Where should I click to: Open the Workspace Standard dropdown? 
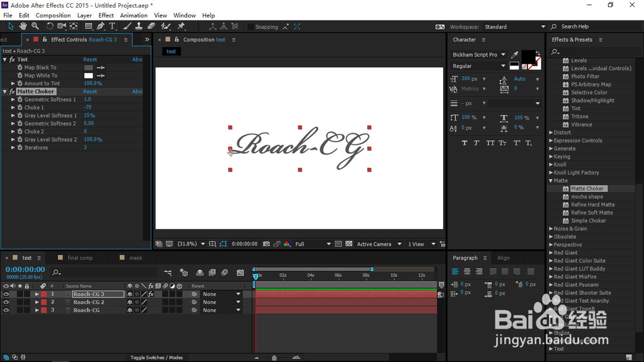[515, 26]
